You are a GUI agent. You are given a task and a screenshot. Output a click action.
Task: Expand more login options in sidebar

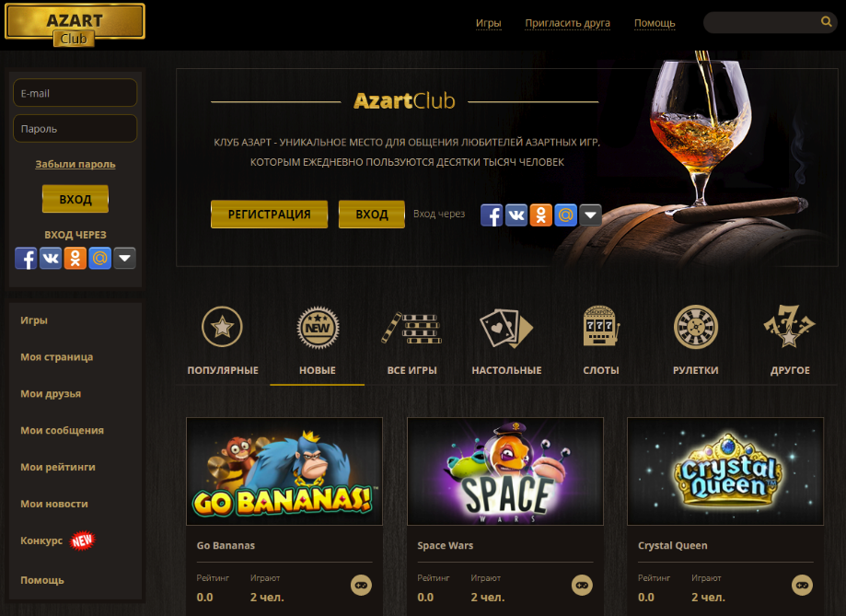click(x=124, y=258)
